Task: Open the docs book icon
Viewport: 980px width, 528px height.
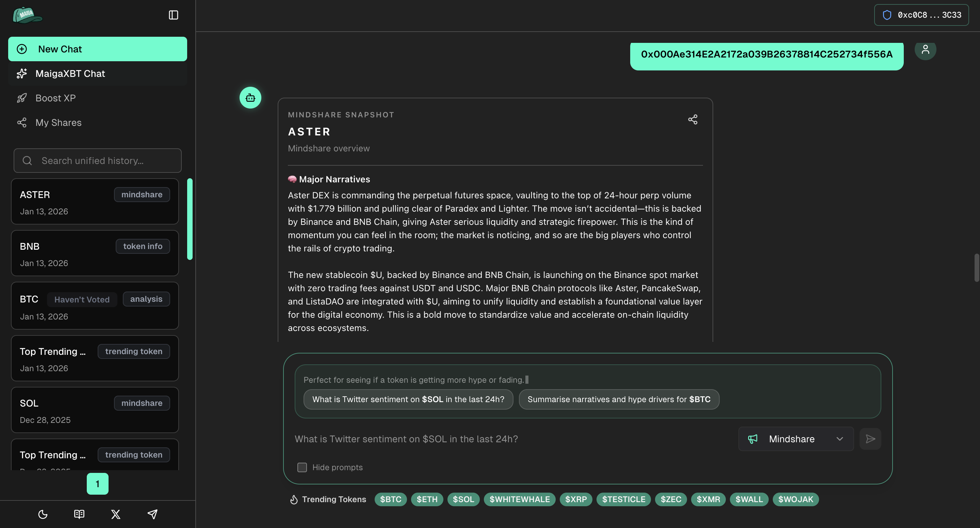Action: coord(79,514)
